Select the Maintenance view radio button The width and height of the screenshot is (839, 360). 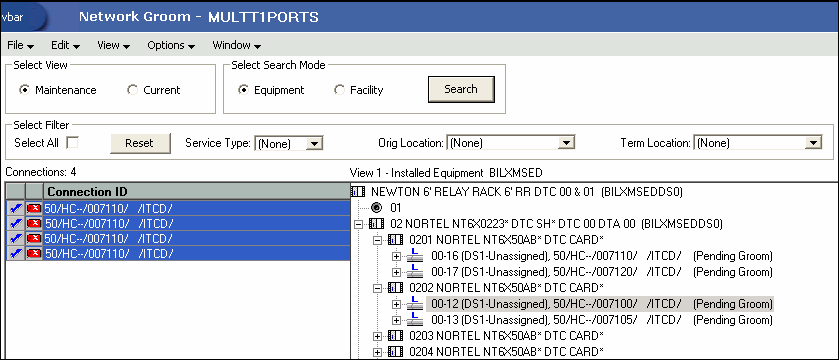[x=24, y=90]
